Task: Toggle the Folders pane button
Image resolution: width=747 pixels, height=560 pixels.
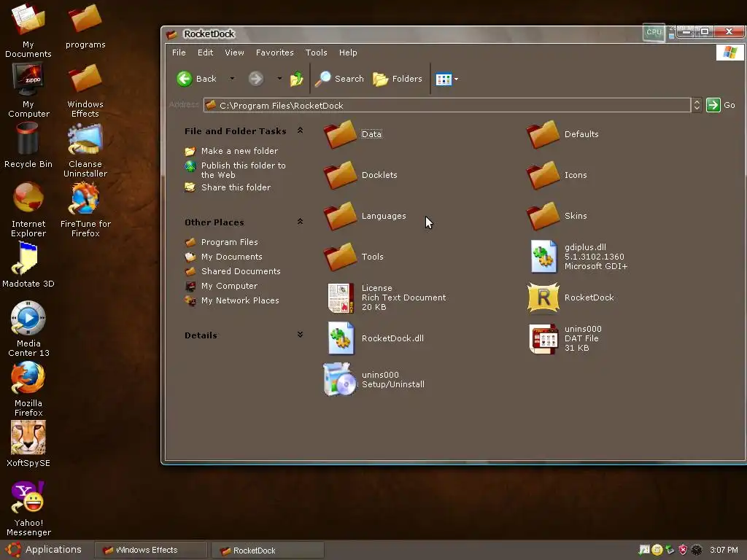Action: pos(398,79)
